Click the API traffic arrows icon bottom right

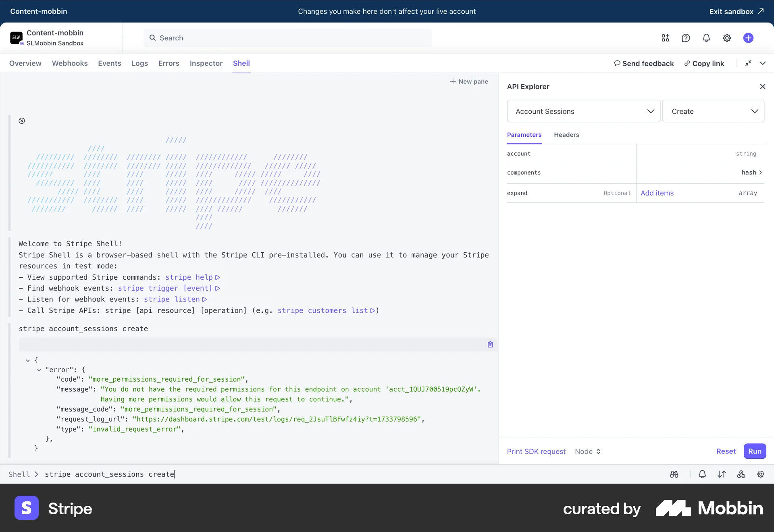722,474
